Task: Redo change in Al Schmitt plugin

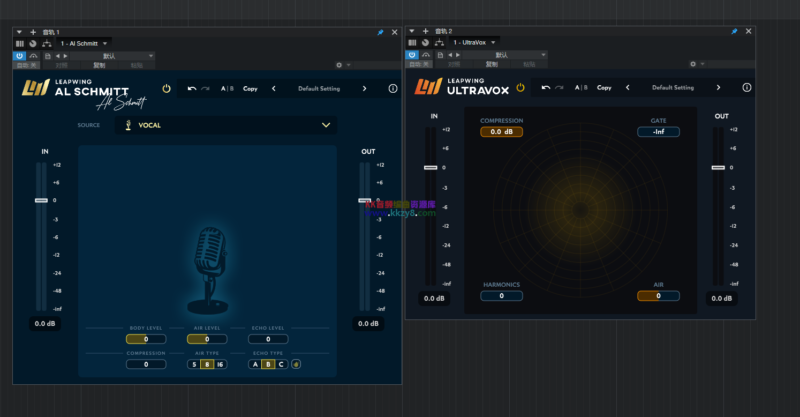Action: pyautogui.click(x=205, y=89)
